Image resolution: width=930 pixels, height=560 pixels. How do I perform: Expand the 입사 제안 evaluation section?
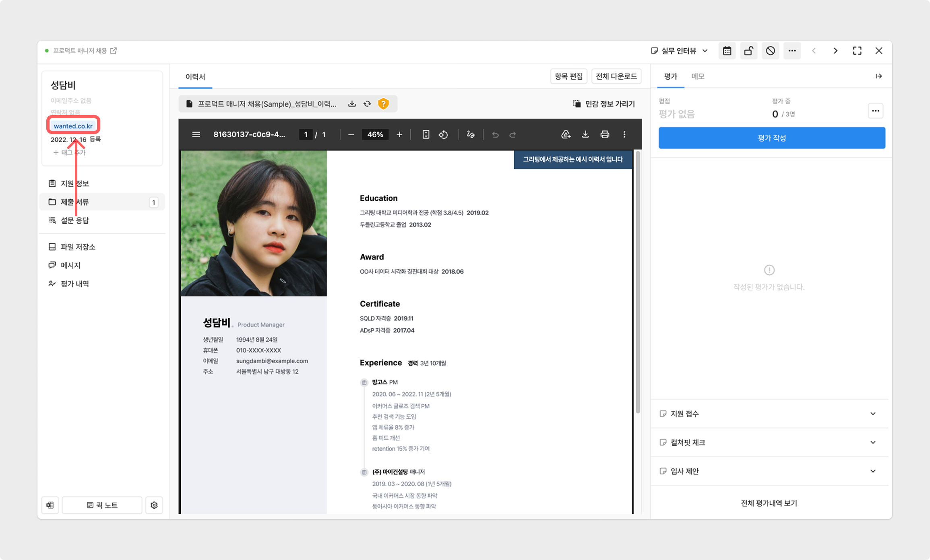pos(769,471)
